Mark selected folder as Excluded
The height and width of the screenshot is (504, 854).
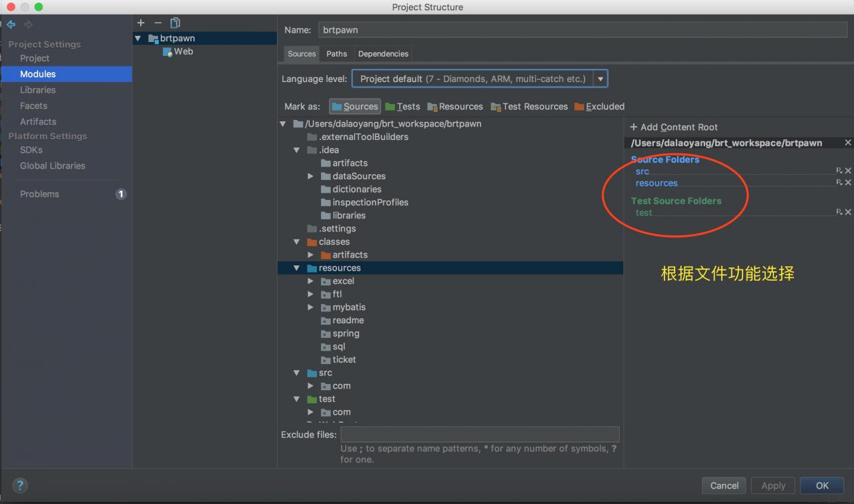coord(599,107)
